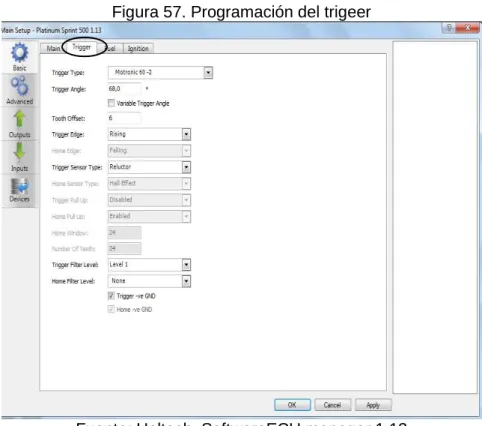This screenshot has height=426, width=482.
Task: Click the Tooth Offset value field
Action: [124, 118]
